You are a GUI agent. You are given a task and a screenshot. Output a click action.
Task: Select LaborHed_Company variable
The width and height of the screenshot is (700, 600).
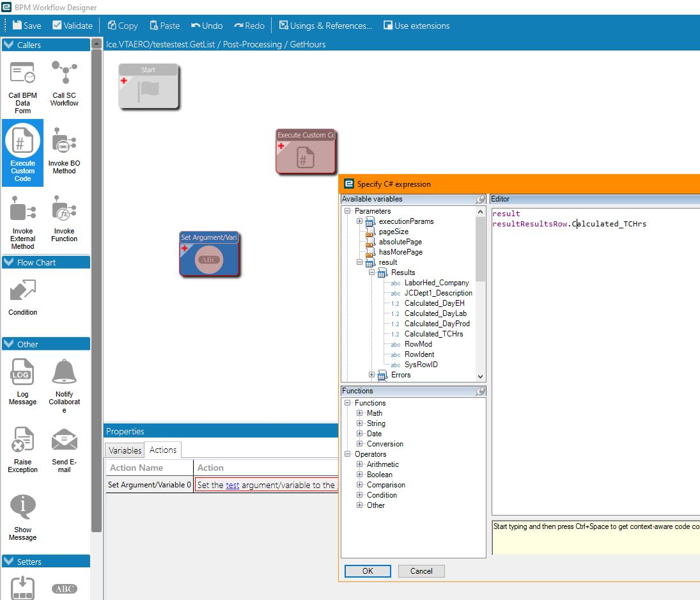pos(437,282)
